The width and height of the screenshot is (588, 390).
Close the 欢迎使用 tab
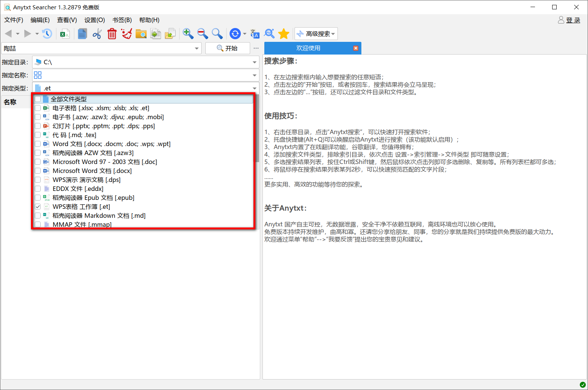coord(356,48)
